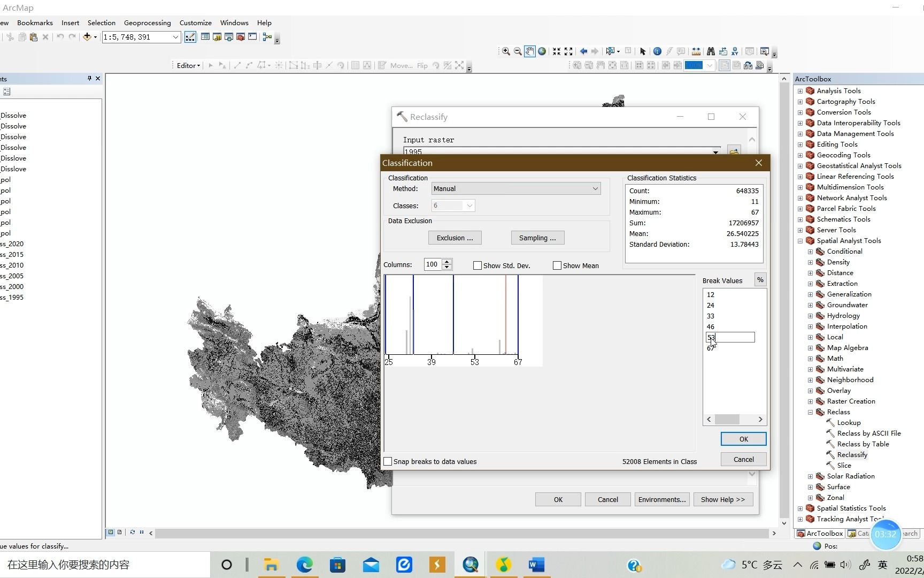Viewport: 924px width, 578px height.
Task: Click the Windows search box
Action: (105, 565)
